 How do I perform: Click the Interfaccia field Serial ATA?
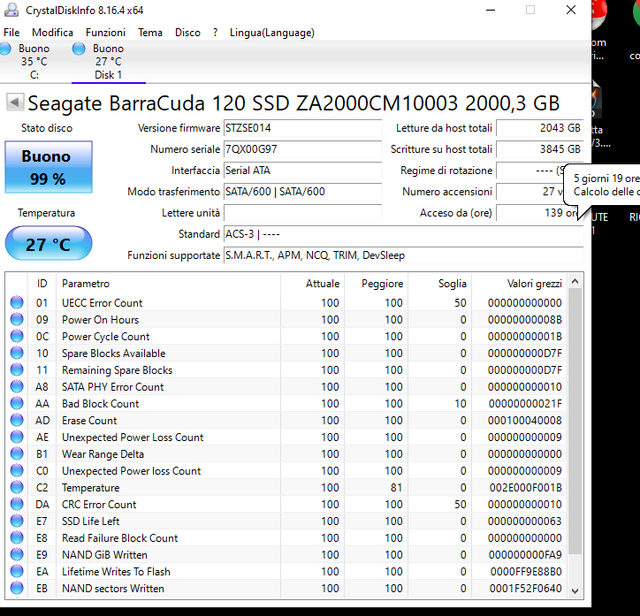(x=302, y=170)
